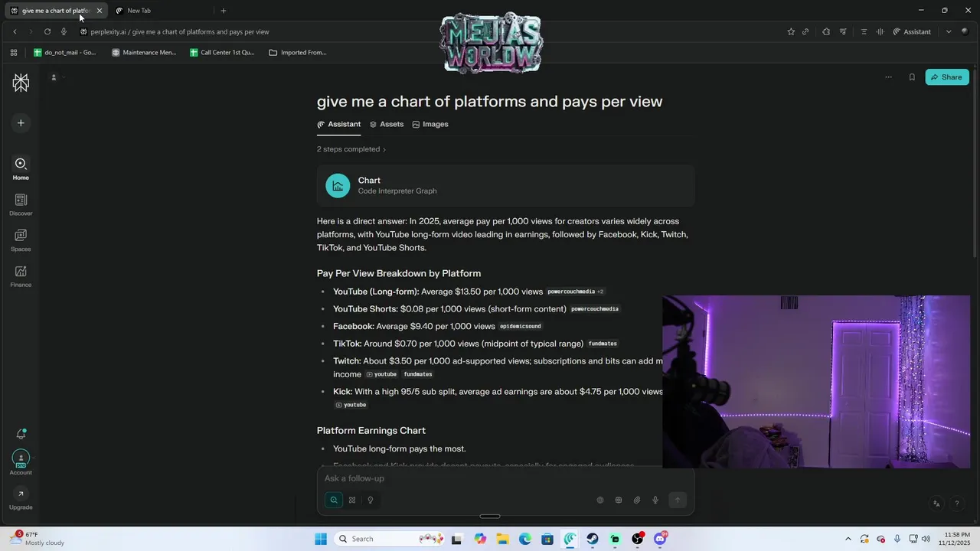Screen dimensions: 980x551
Task: Switch to the Images tab
Action: pos(430,124)
